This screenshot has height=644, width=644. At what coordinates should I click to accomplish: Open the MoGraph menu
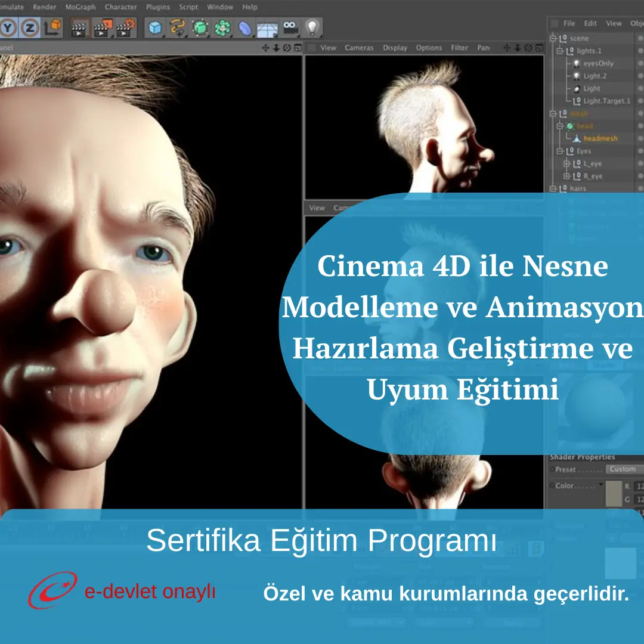tap(80, 7)
